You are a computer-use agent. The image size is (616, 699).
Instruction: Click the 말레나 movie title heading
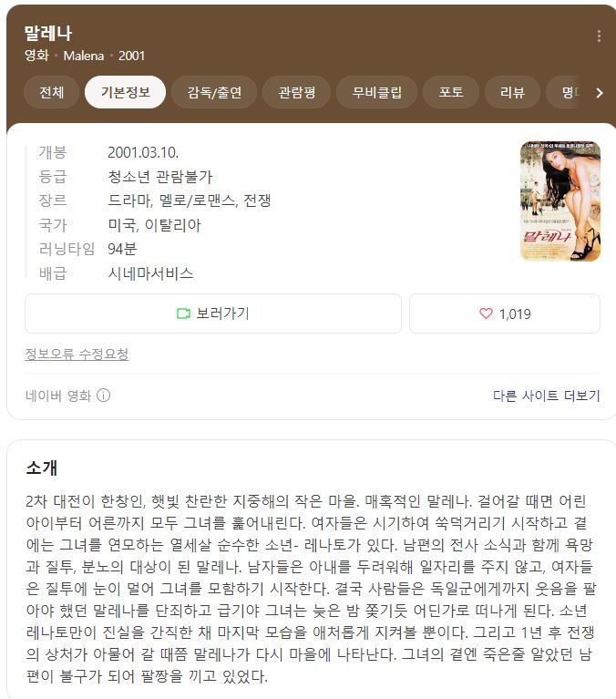(x=48, y=33)
